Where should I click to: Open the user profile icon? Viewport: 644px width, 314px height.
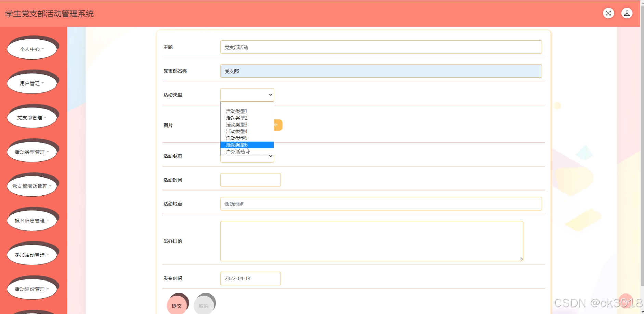627,13
